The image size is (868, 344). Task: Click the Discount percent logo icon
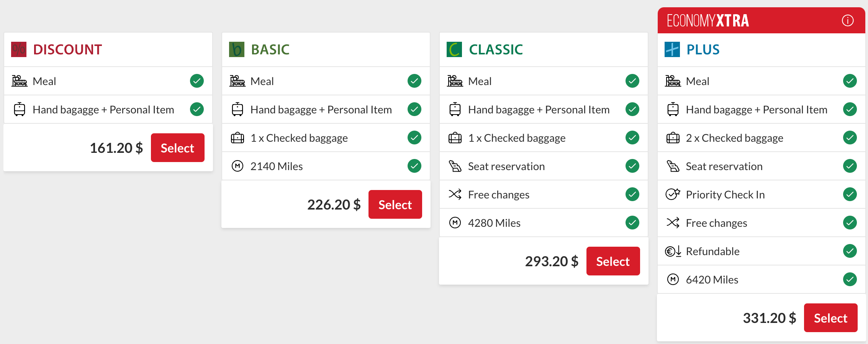[x=19, y=49]
